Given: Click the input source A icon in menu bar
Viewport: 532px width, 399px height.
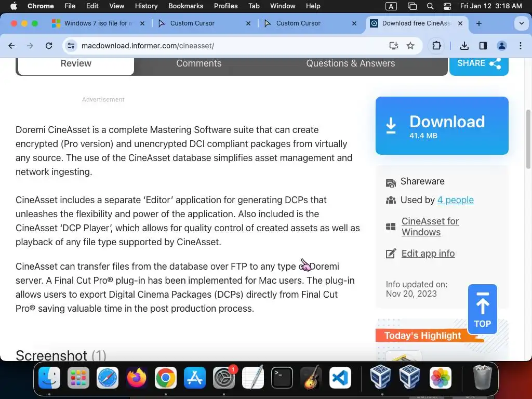Looking at the screenshot, I should point(391,6).
